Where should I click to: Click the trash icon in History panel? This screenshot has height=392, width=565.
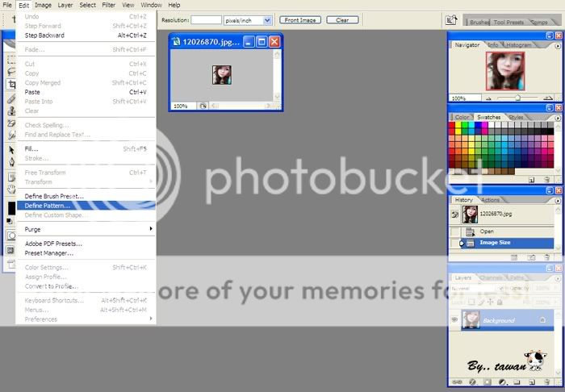pyautogui.click(x=548, y=257)
